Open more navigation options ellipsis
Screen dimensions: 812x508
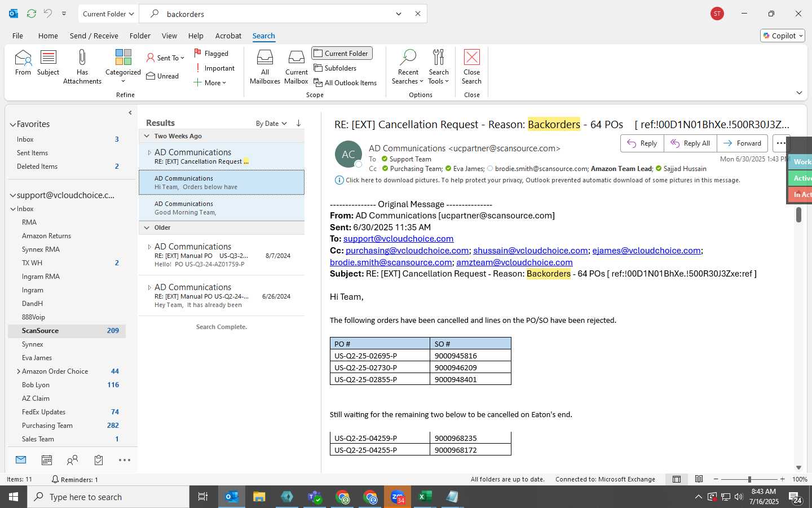125,460
